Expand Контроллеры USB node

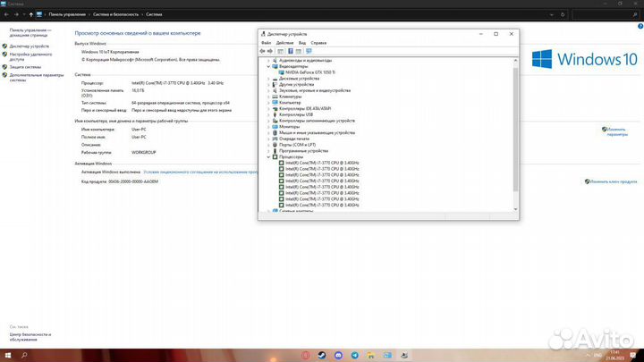tap(268, 114)
